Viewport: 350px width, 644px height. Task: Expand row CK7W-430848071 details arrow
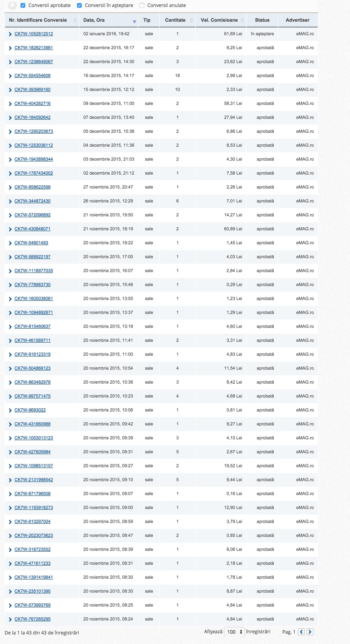tap(10, 229)
